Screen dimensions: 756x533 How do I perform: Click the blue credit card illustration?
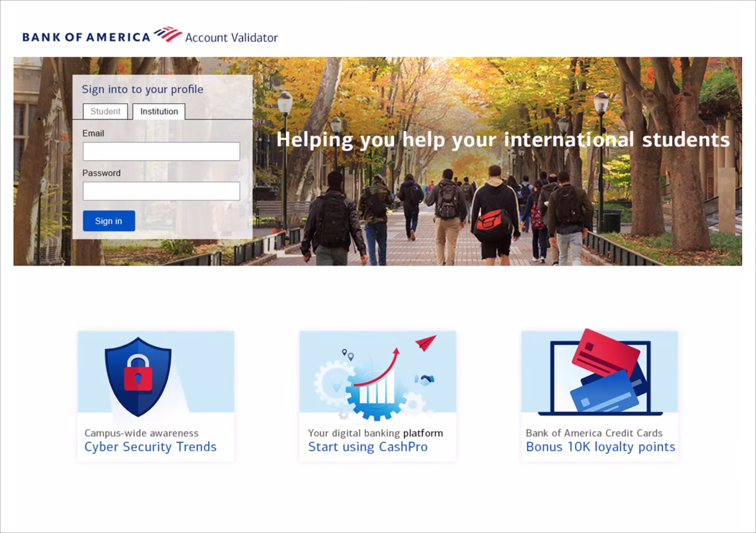coord(604,391)
